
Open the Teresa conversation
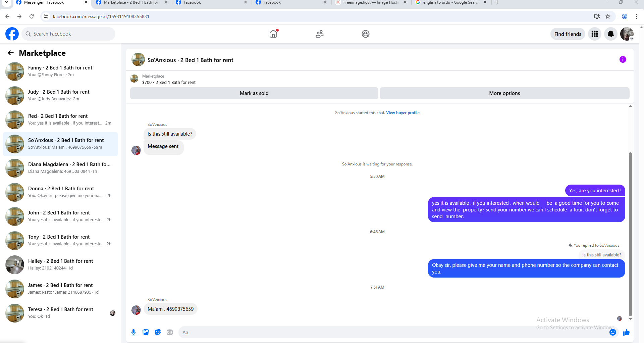pos(60,313)
